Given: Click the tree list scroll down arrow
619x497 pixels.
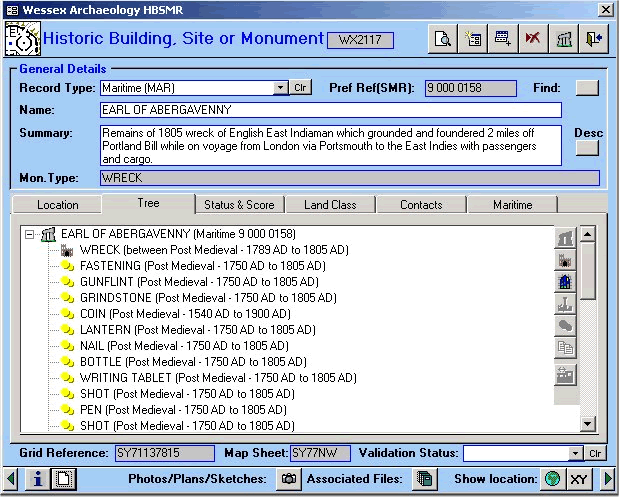Looking at the screenshot, I should 588,425.
